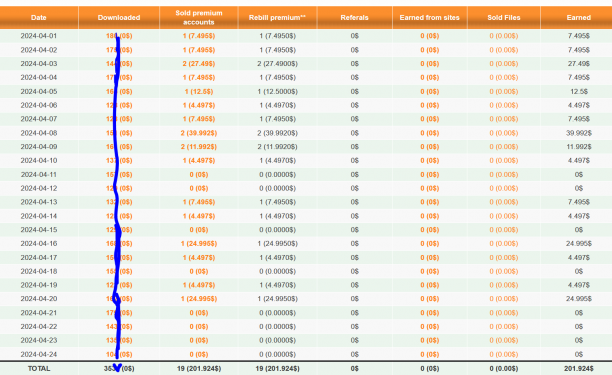This screenshot has width=612, height=375.
Task: Click Earned value 12.5$ for 2024-04-05
Action: pyautogui.click(x=578, y=91)
